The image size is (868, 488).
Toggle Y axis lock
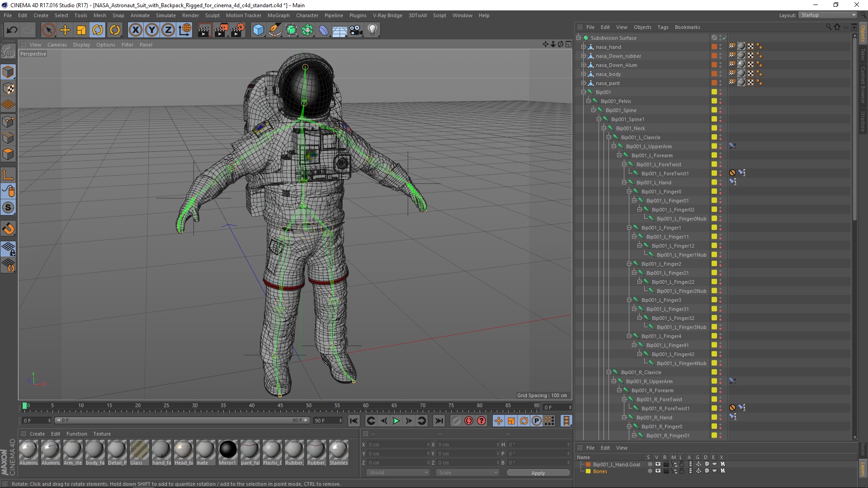coord(151,30)
